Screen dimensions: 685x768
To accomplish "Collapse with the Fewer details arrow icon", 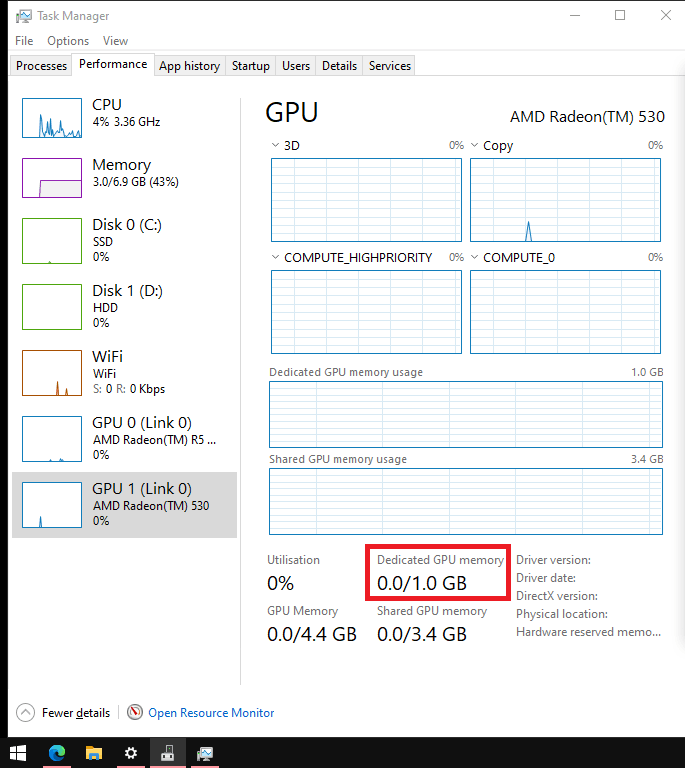I will [x=25, y=713].
